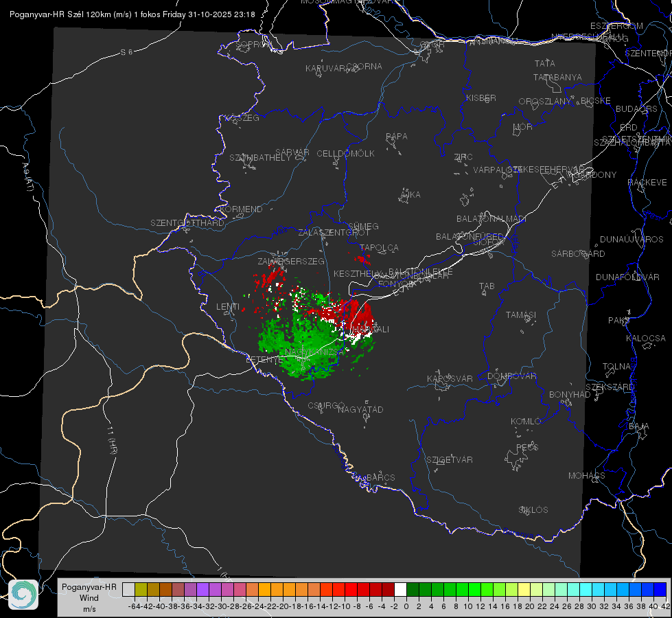Select the light gray first legend swatch

point(128,589)
